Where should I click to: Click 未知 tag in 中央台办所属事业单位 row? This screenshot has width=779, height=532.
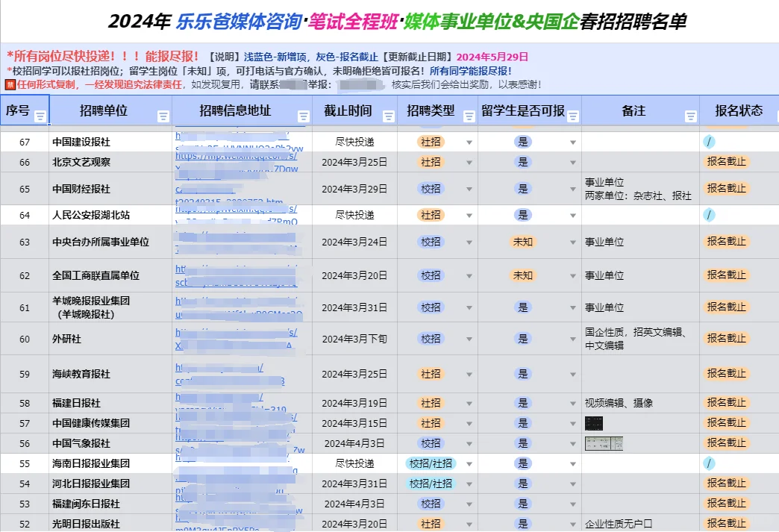click(x=522, y=242)
